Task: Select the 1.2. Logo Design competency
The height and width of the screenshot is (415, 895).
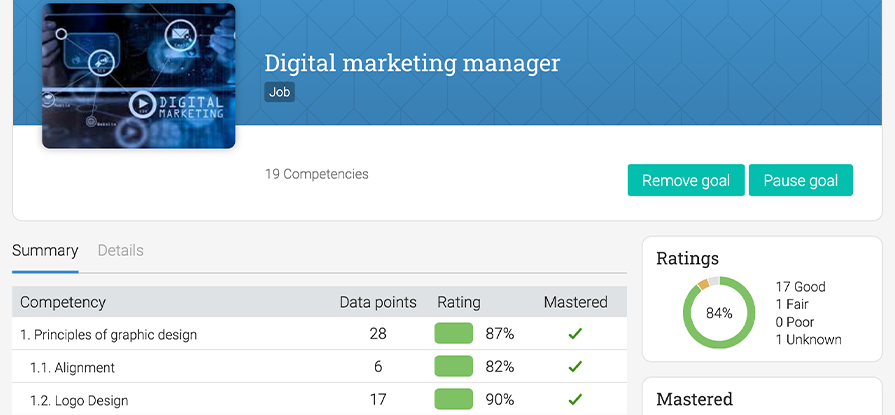Action: click(79, 400)
